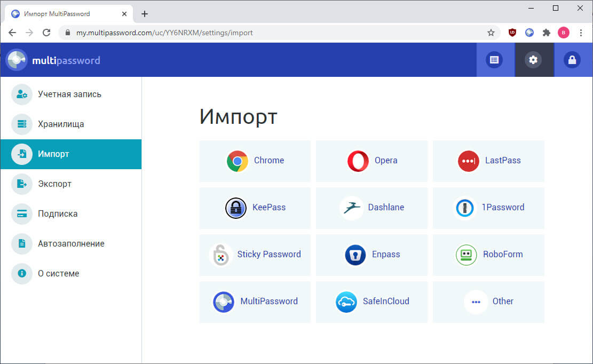Screen dimensions: 593x364
Task: Open the vault list icon in header
Action: coord(494,60)
